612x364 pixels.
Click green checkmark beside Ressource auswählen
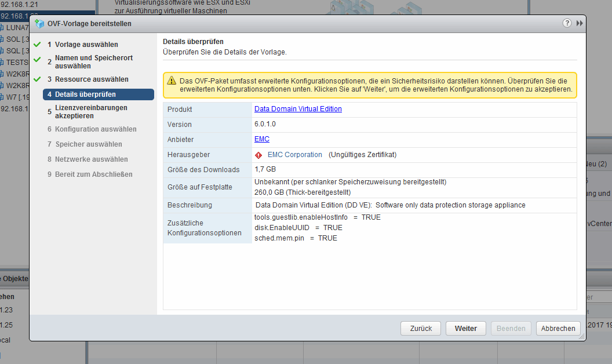coord(37,79)
